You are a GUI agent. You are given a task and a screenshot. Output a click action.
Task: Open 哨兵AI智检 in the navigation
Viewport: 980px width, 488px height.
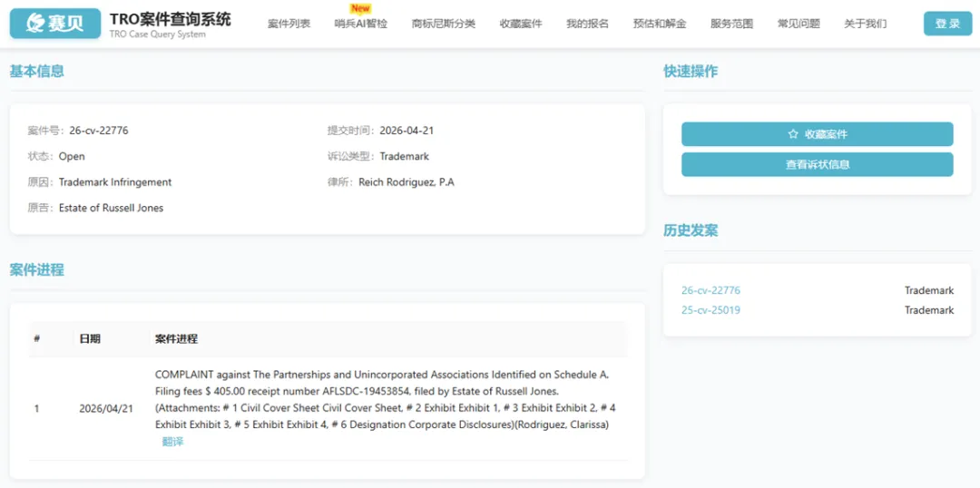360,24
